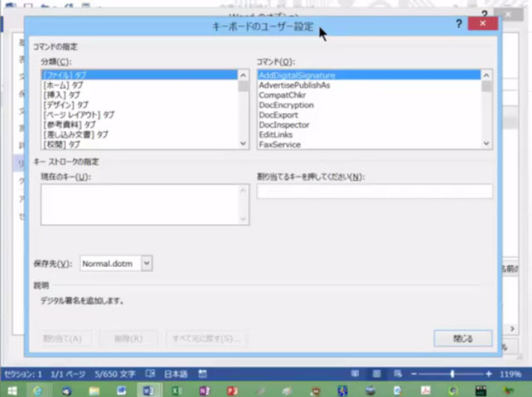Image resolution: width=532 pixels, height=397 pixels.
Task: Click the 割り当てるキー input box
Action: click(374, 192)
